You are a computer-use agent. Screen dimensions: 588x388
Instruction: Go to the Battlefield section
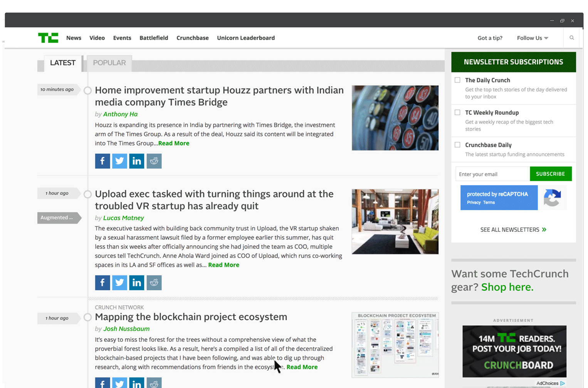(154, 38)
